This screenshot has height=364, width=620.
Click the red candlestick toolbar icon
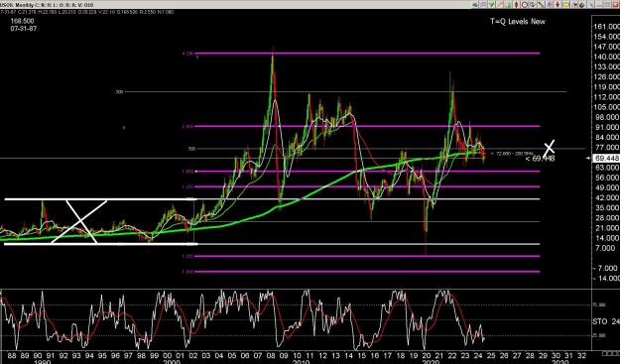(x=517, y=5)
